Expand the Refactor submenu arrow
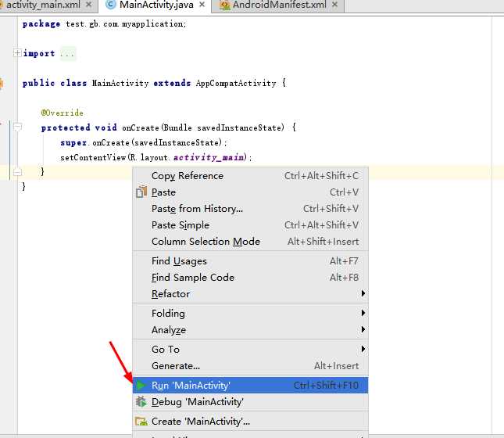504x438 pixels. (363, 293)
